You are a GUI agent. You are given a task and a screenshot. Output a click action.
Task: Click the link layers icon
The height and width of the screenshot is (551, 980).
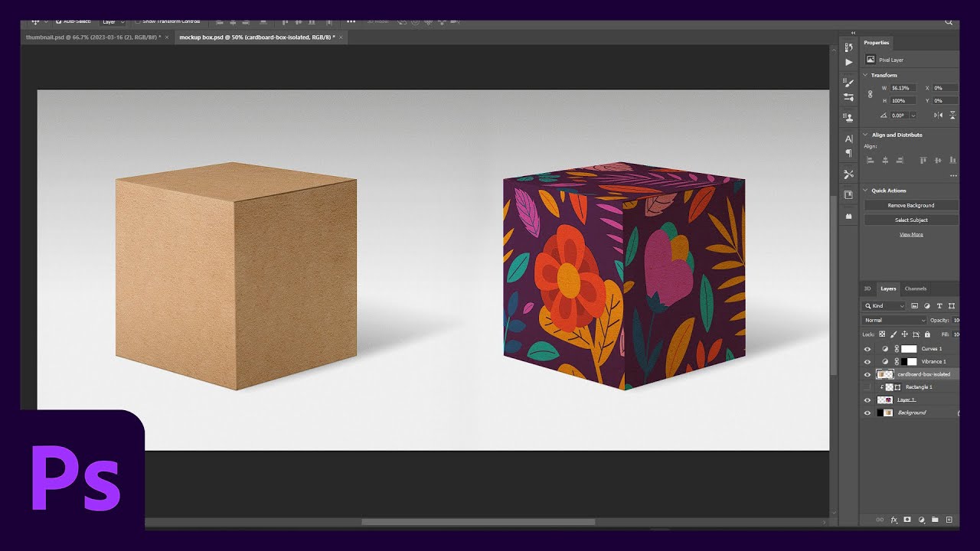click(879, 520)
